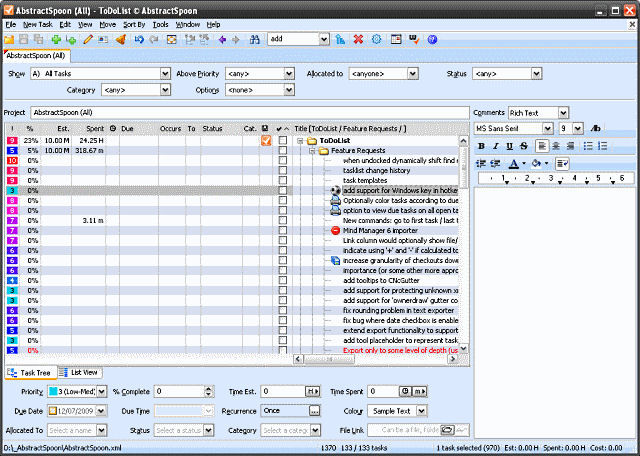The height and width of the screenshot is (456, 640).
Task: Toggle Bold in the comments toolbar
Action: pos(481,146)
